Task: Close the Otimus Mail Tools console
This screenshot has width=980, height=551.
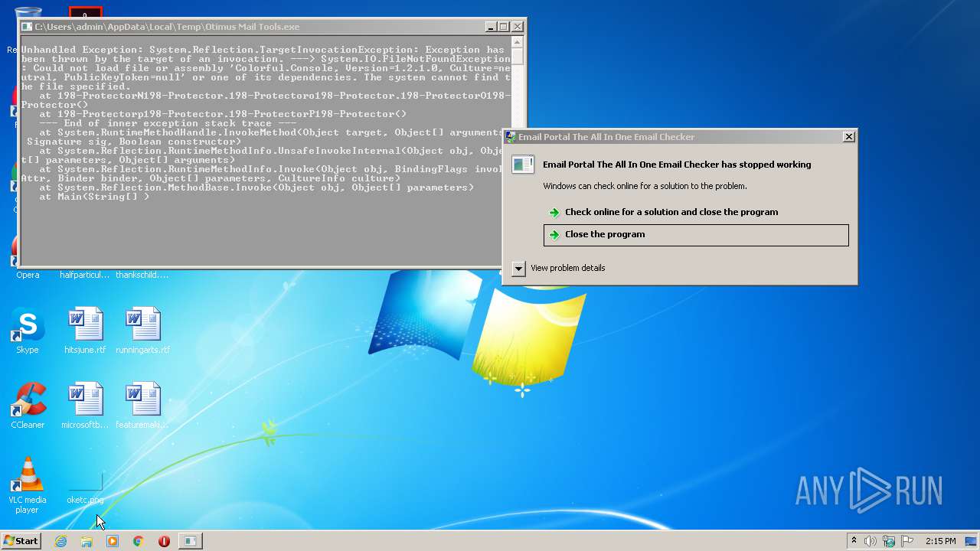Action: click(x=518, y=27)
